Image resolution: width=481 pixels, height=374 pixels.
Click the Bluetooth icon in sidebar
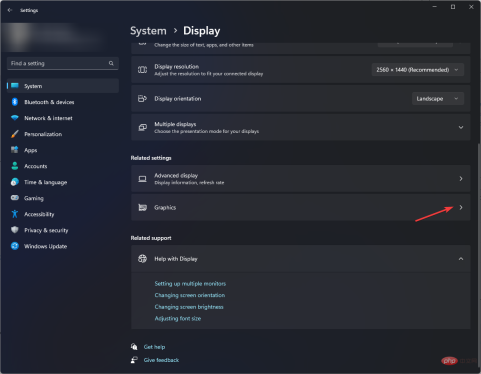(15, 102)
